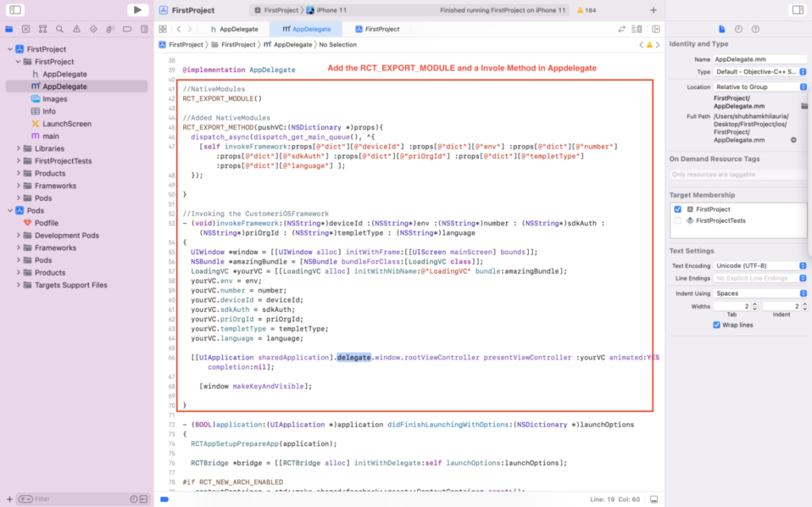The height and width of the screenshot is (507, 812).
Task: Open the Issue navigator warning triangle icon
Action: (x=77, y=29)
